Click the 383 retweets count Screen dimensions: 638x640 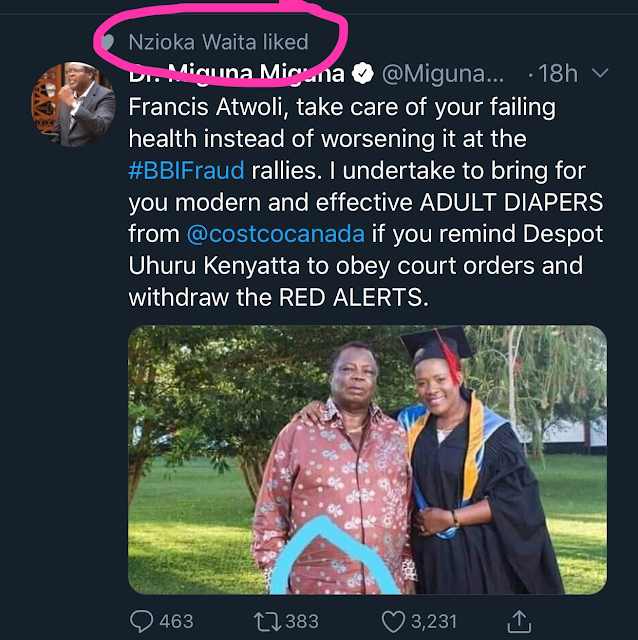(302, 621)
